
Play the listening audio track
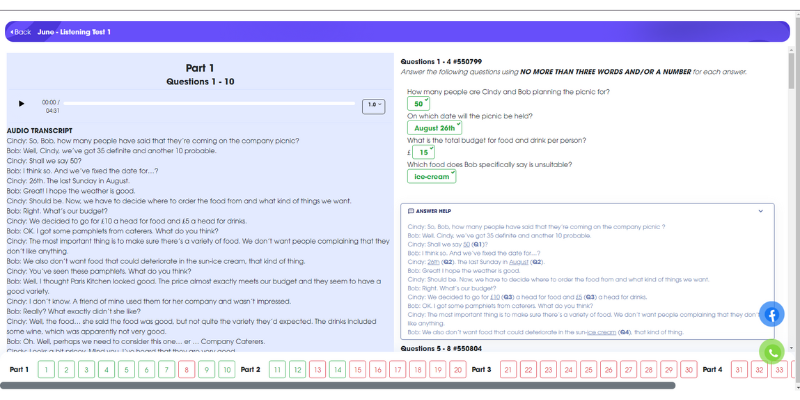pyautogui.click(x=21, y=104)
